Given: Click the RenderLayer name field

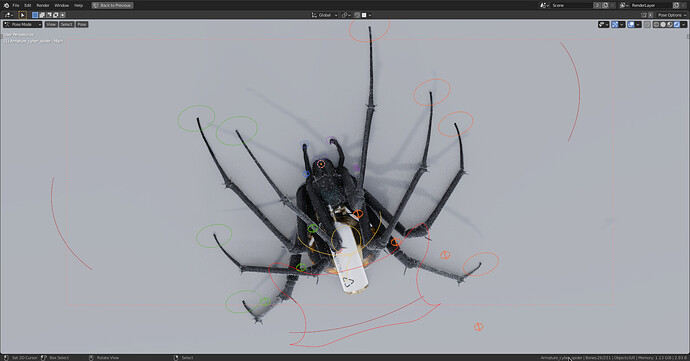Looking at the screenshot, I should click(x=652, y=5).
